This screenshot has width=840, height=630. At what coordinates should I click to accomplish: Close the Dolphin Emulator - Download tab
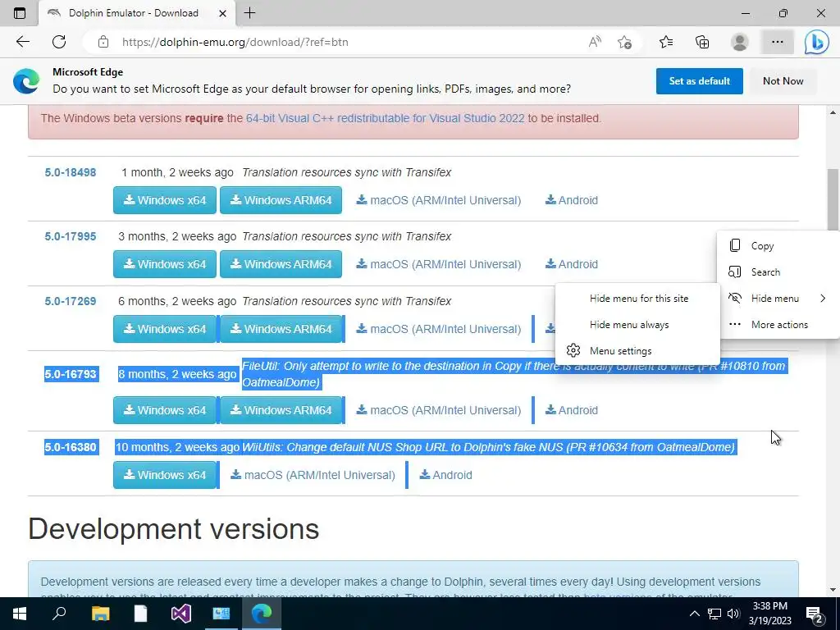click(222, 13)
